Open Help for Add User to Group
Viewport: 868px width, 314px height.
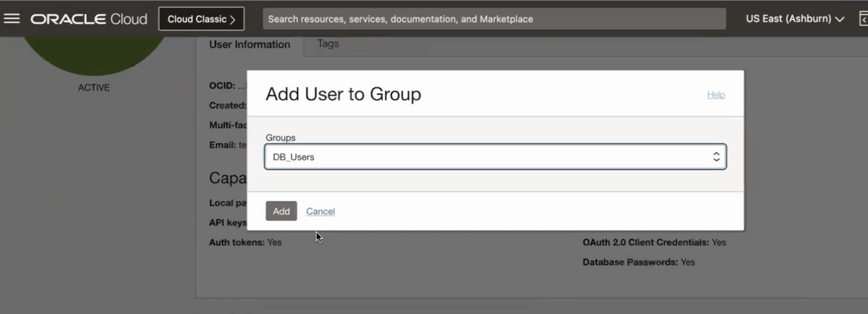click(x=715, y=95)
